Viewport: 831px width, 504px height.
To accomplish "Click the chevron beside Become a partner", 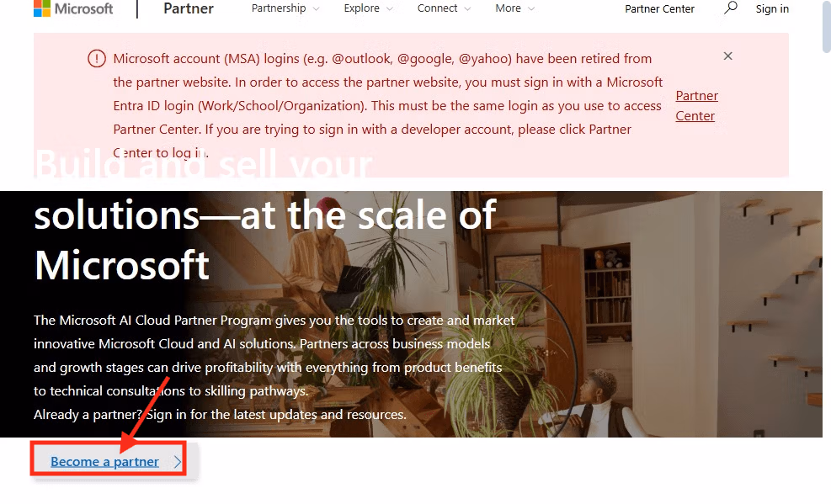I will 178,462.
